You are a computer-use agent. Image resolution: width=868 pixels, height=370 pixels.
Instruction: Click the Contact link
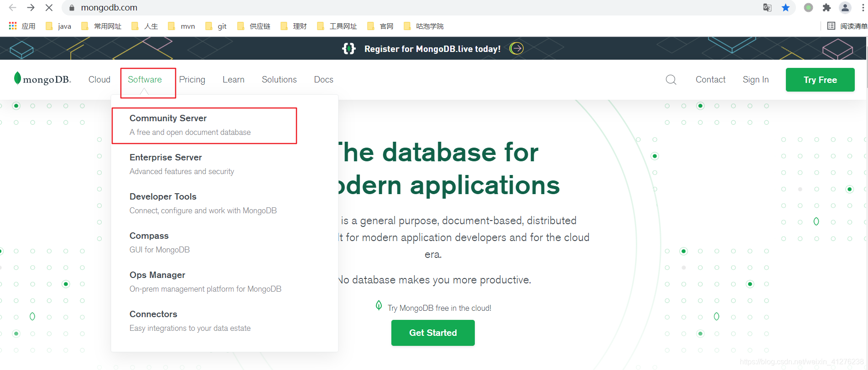(x=710, y=79)
